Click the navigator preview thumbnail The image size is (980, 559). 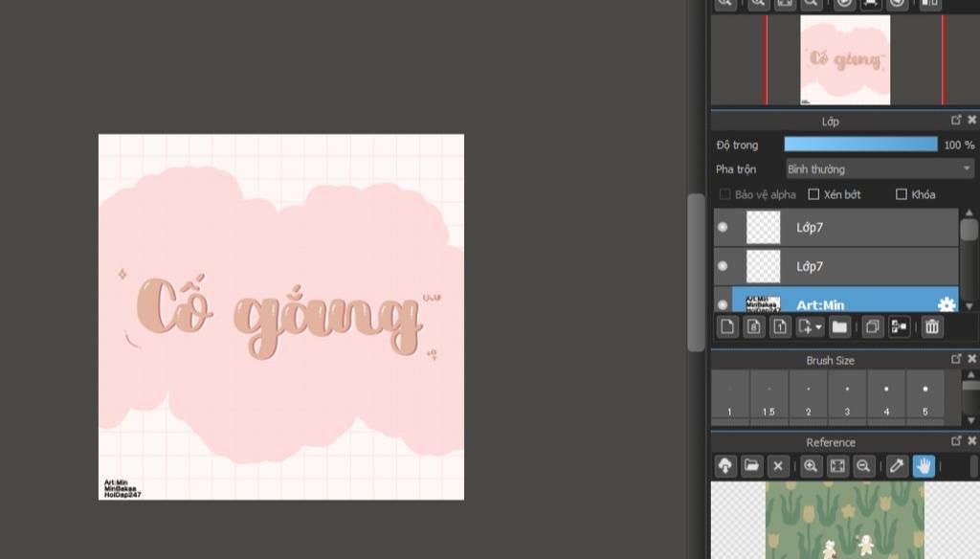click(845, 60)
